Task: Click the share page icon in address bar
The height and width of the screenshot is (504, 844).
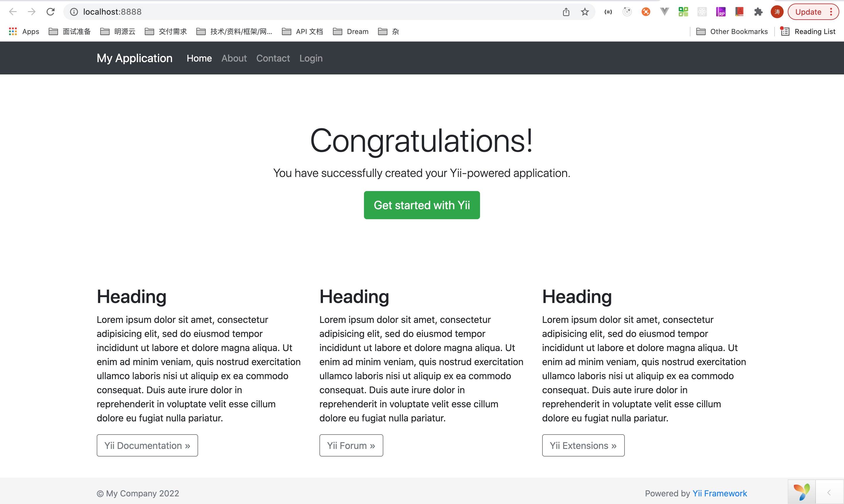Action: click(566, 12)
